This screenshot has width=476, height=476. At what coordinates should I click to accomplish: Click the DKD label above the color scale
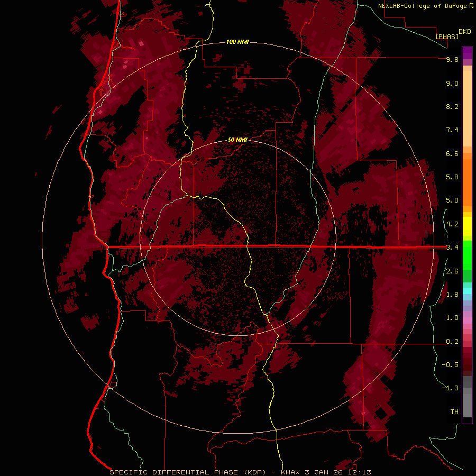point(465,32)
